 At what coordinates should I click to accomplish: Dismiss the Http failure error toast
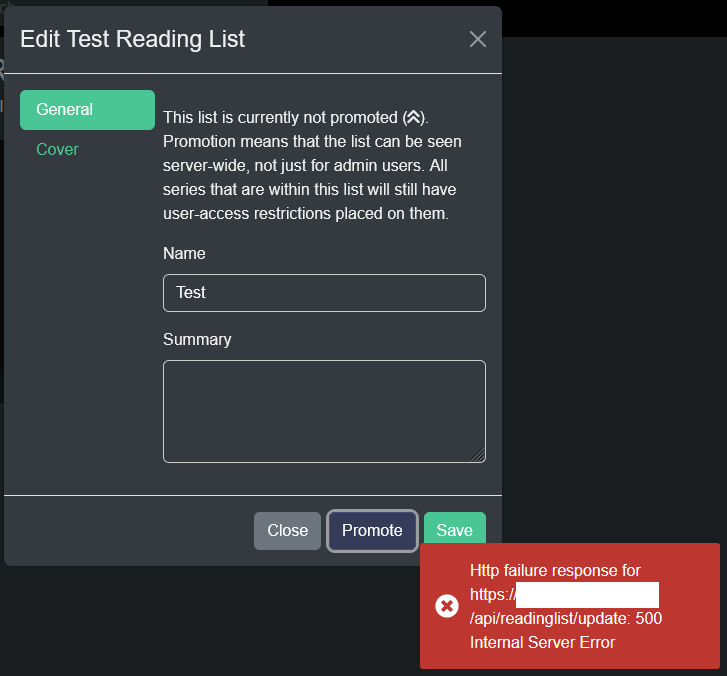570,606
